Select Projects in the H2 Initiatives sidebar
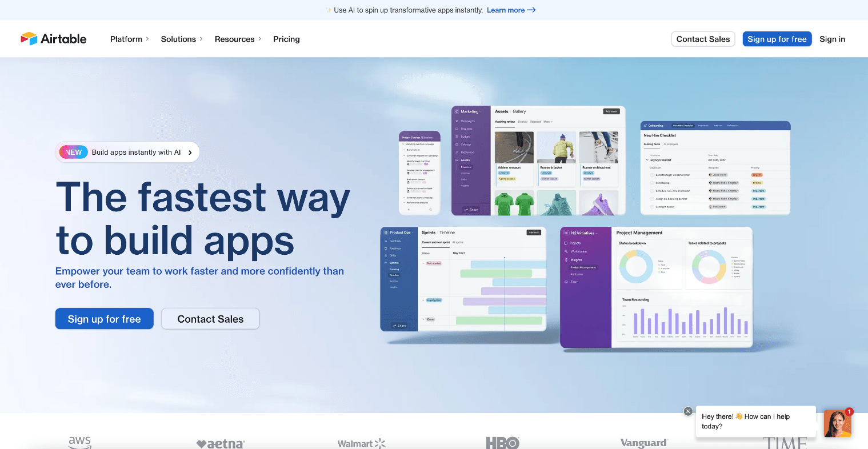Screen dimensions: 868x449 [x=573, y=243]
